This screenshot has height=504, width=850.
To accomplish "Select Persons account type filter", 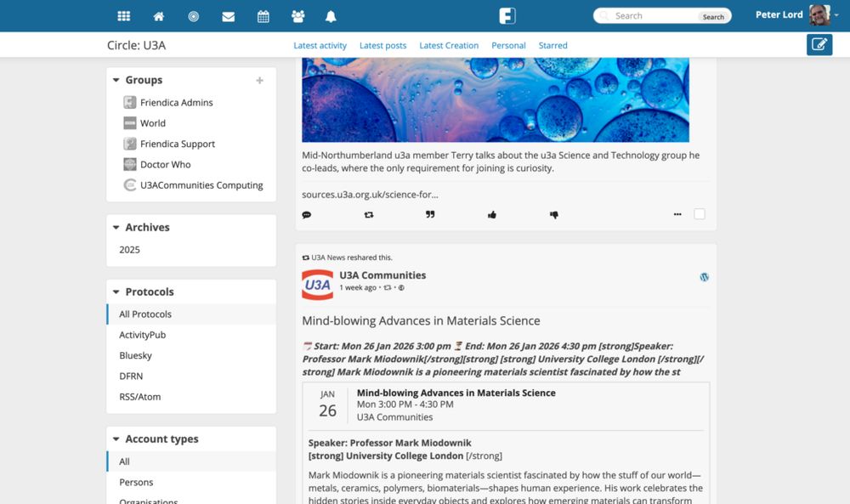I will (x=191, y=482).
